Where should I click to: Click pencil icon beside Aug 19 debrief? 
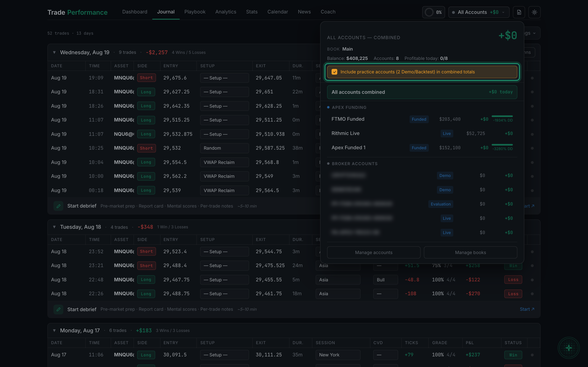point(58,206)
